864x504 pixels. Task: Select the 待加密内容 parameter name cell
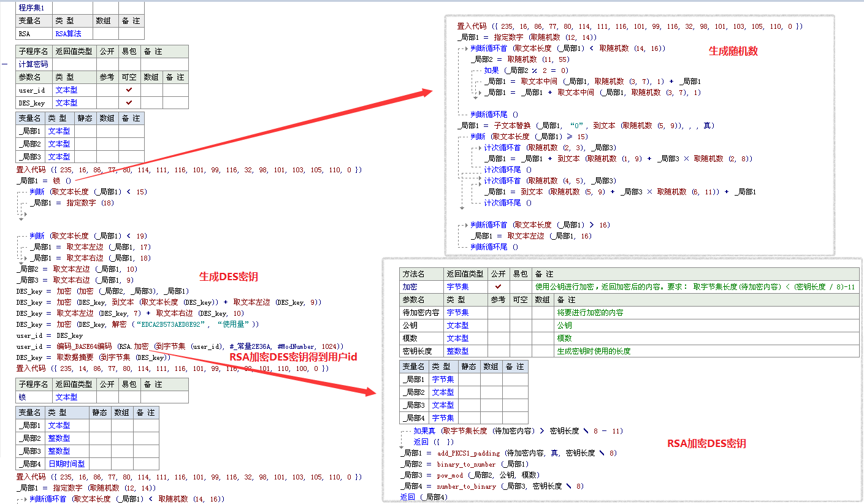421,313
